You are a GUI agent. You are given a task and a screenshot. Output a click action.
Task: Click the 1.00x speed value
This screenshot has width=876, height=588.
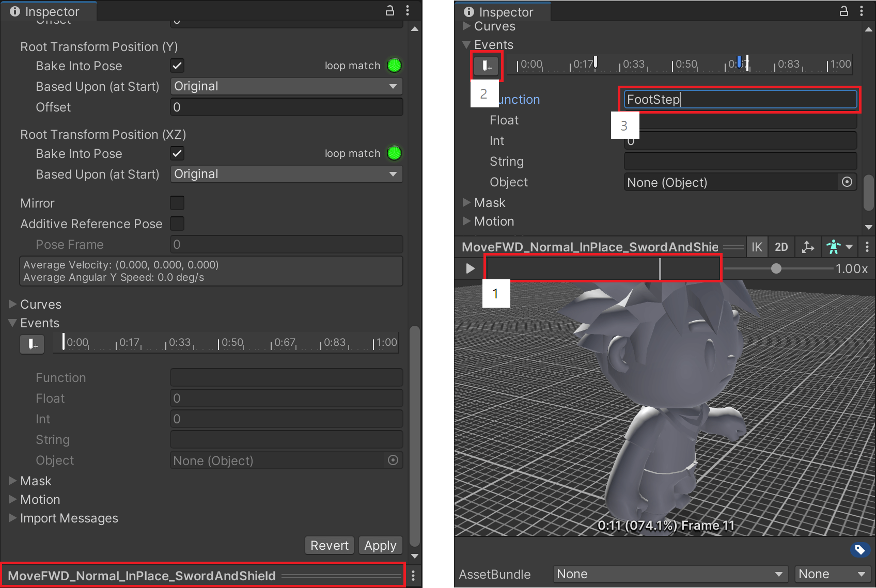852,268
